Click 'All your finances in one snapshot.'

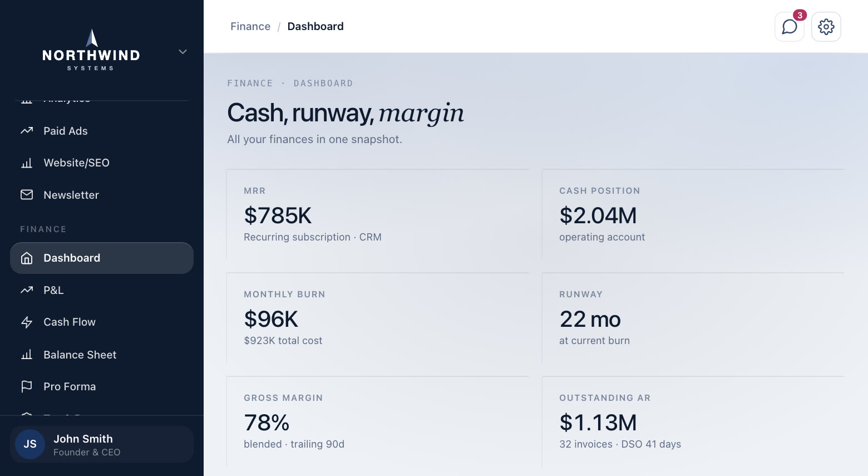314,139
